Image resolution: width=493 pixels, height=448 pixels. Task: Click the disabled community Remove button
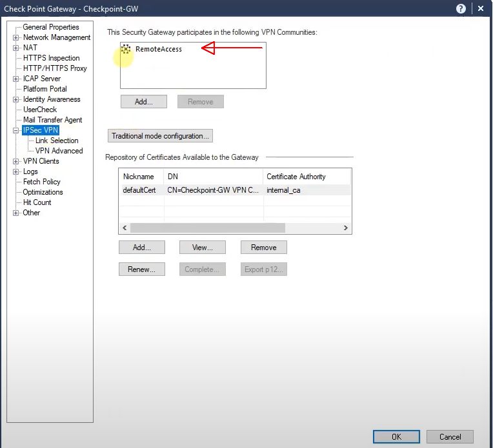coord(201,102)
